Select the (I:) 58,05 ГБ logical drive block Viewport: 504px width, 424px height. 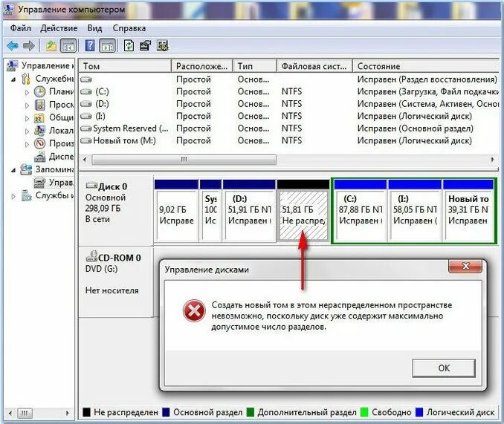[415, 210]
